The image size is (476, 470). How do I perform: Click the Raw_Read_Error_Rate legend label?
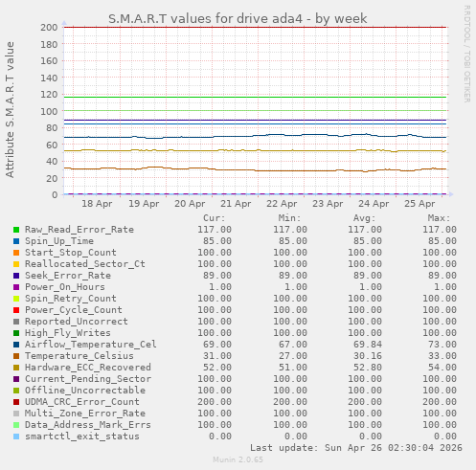click(x=79, y=230)
